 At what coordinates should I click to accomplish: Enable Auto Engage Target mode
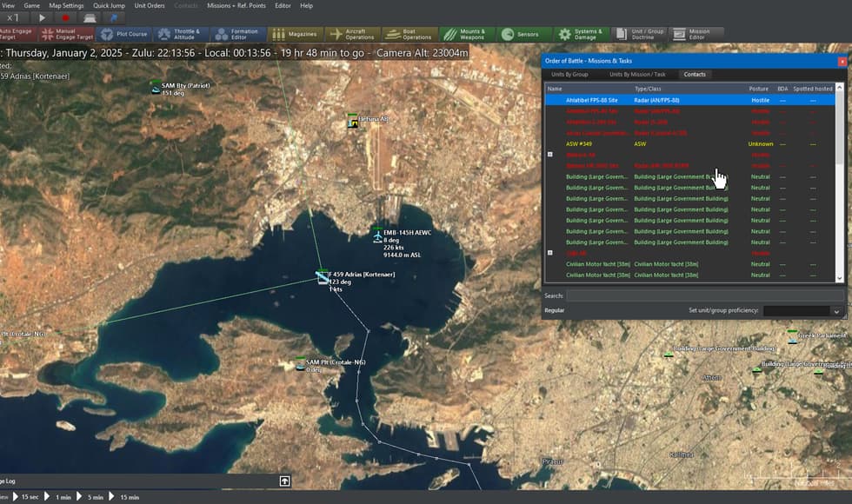[x=19, y=34]
